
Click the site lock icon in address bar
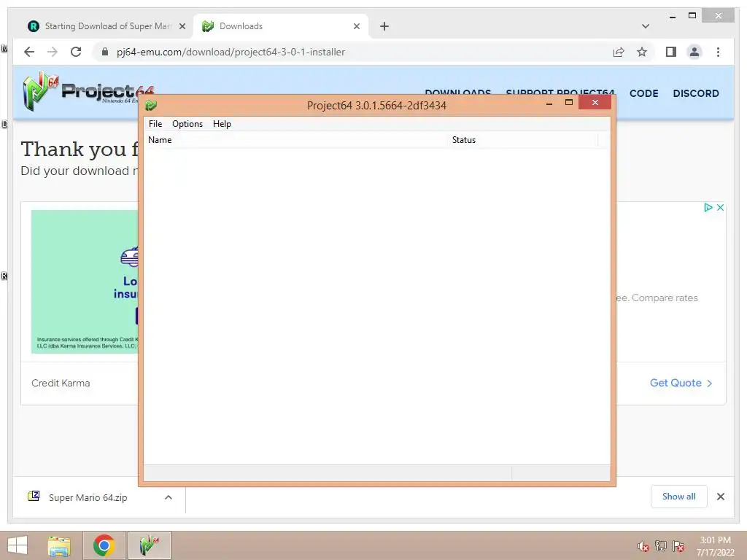pyautogui.click(x=105, y=52)
